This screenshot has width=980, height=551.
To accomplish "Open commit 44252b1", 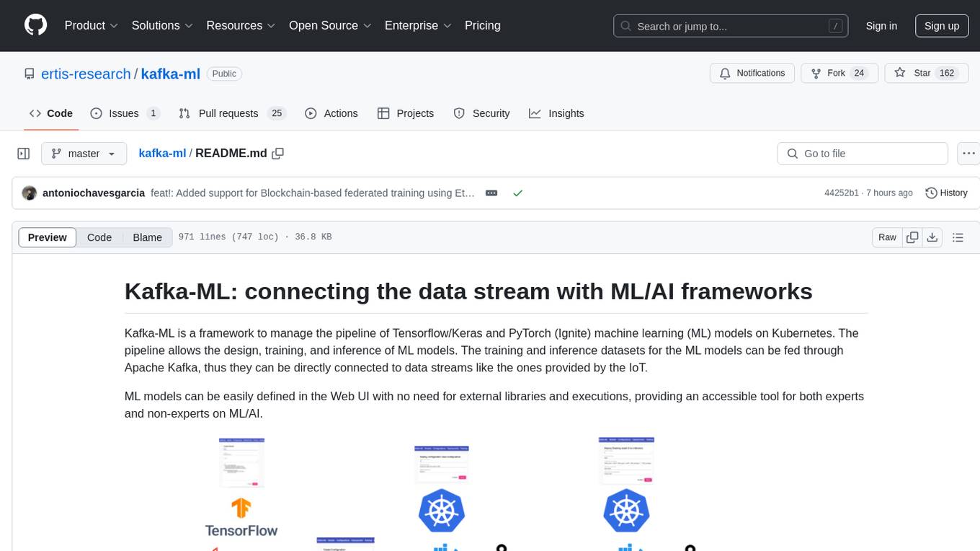I will (842, 193).
